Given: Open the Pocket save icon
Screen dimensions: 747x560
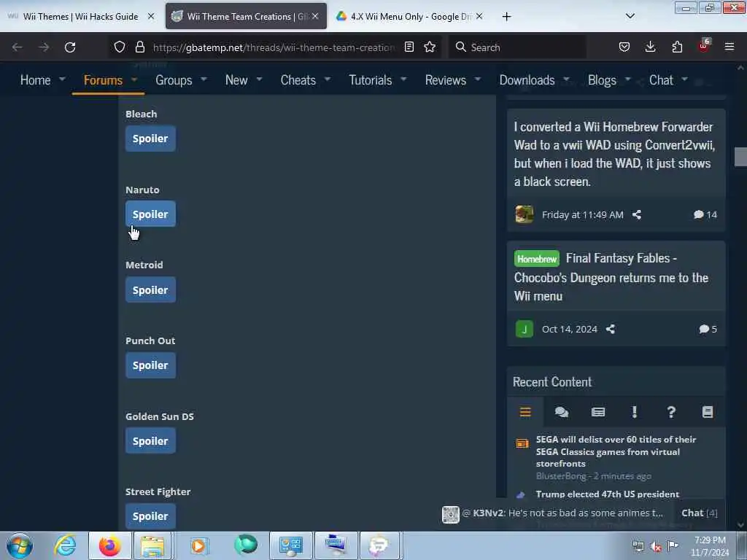Looking at the screenshot, I should (x=624, y=47).
